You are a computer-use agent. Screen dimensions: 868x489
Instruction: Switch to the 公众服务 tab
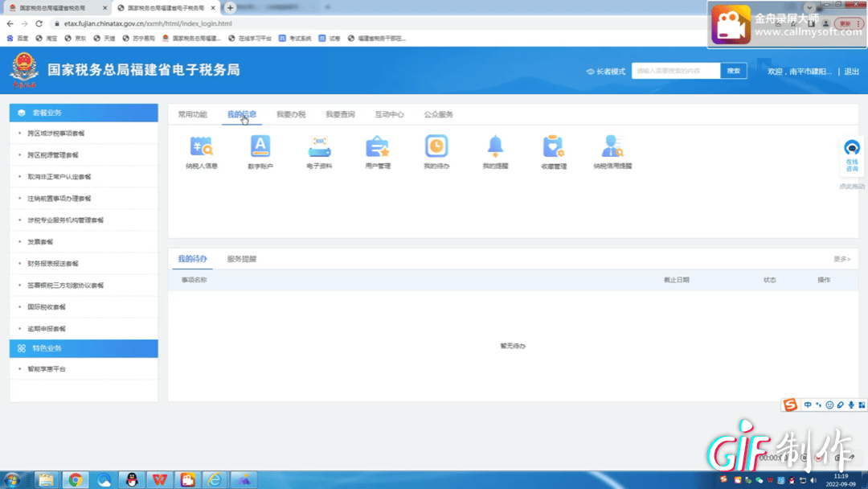pyautogui.click(x=439, y=115)
